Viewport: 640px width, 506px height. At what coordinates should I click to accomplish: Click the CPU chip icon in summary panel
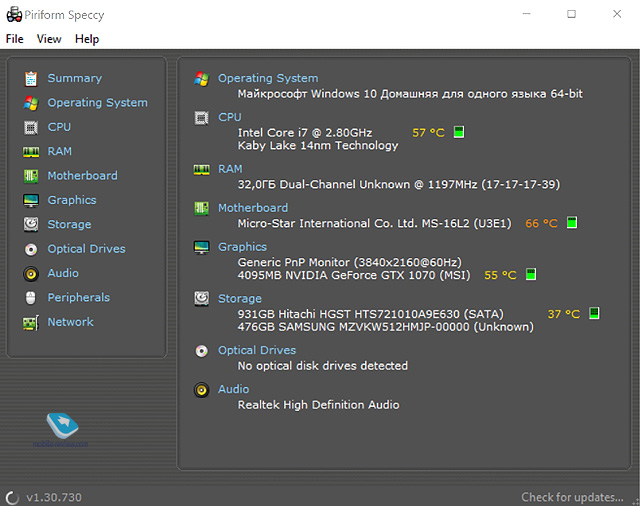click(x=201, y=118)
